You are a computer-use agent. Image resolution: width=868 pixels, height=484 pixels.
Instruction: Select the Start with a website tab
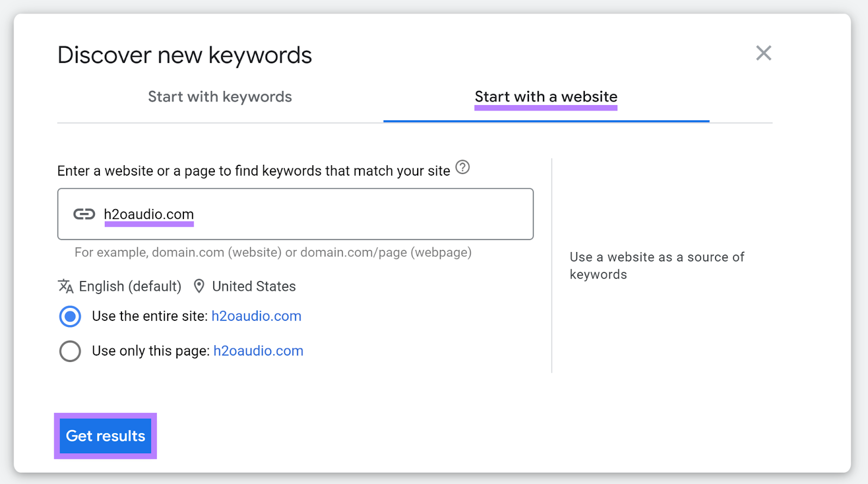pyautogui.click(x=546, y=97)
